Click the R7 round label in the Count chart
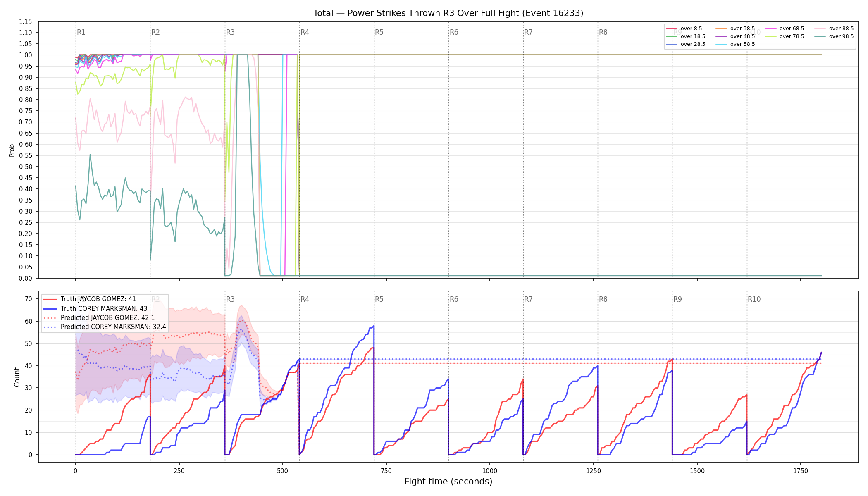The height and width of the screenshot is (496, 868). tap(528, 299)
